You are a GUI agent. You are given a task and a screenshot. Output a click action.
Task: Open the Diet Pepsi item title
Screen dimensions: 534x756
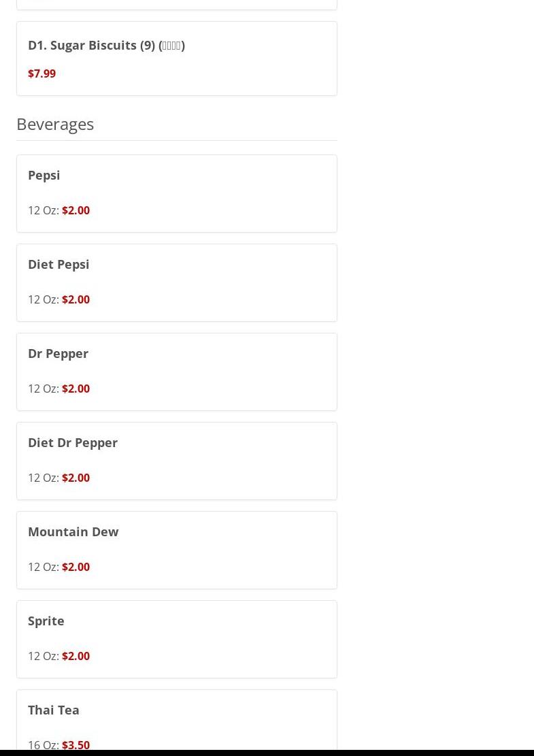pos(59,264)
